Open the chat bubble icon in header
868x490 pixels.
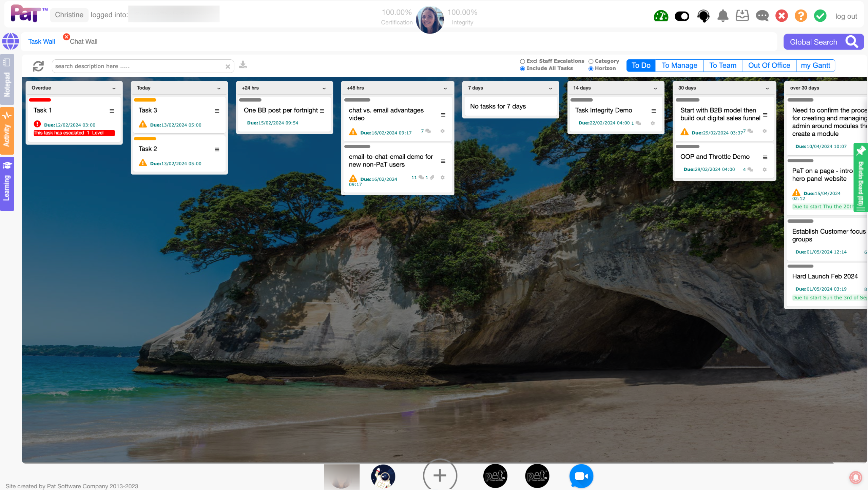point(762,16)
